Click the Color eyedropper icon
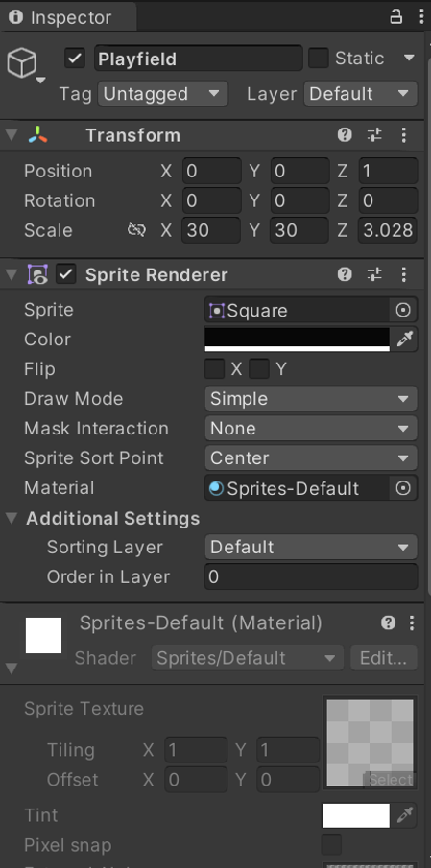Screen dimensions: 431x868 [x=405, y=340]
